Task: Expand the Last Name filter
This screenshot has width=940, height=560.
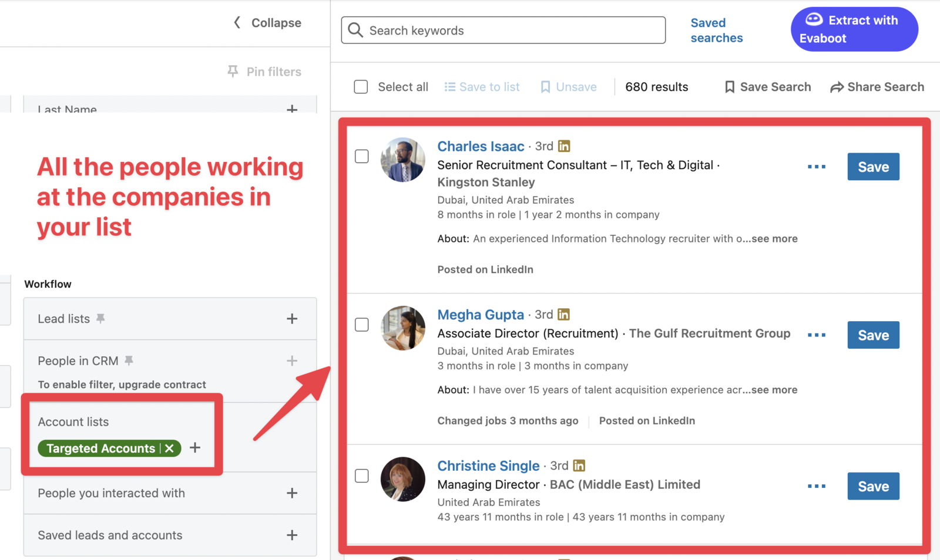Action: (x=292, y=109)
